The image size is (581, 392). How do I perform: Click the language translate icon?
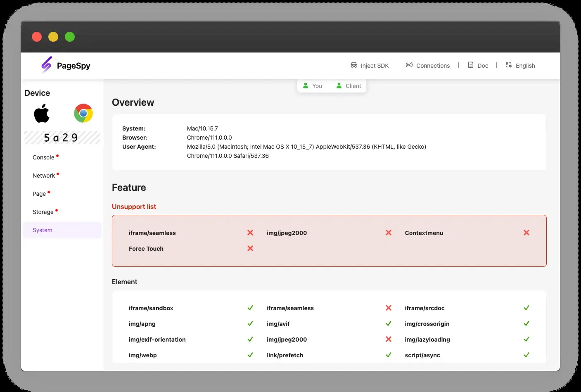(509, 65)
